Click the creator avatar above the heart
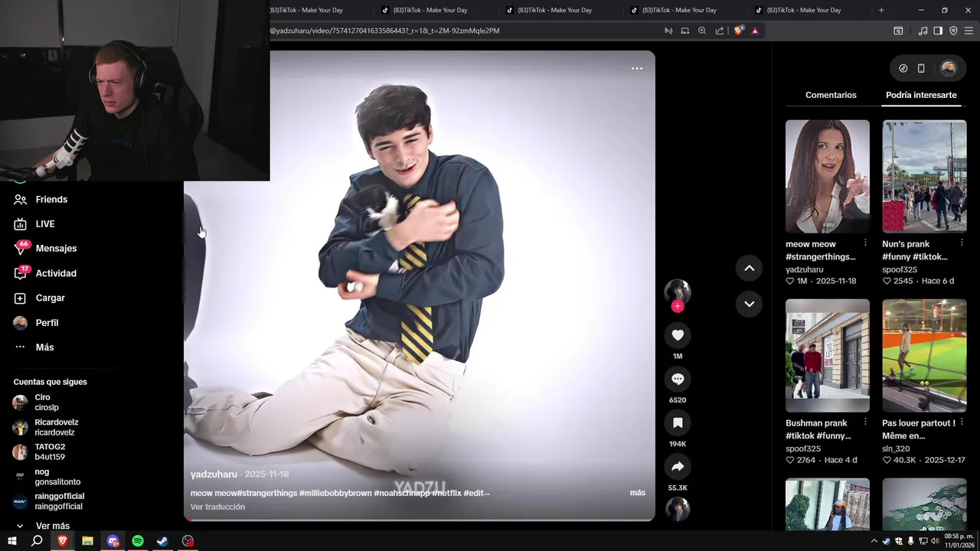 [678, 291]
